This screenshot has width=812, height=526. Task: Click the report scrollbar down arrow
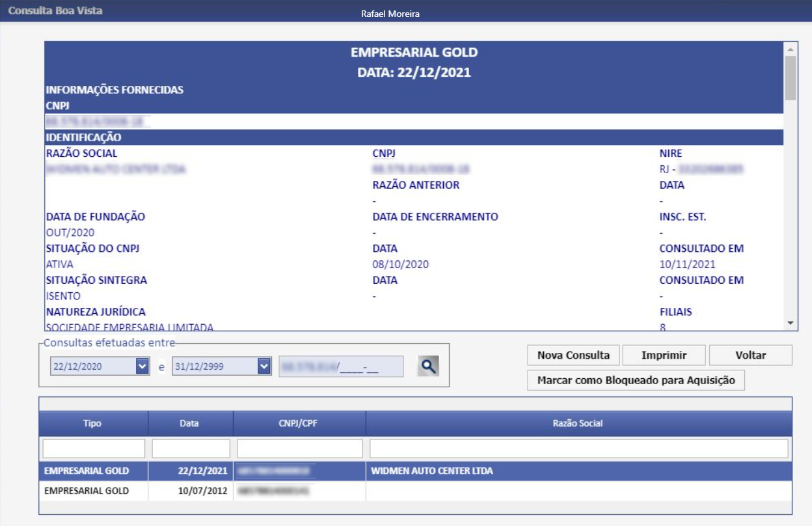[x=791, y=323]
